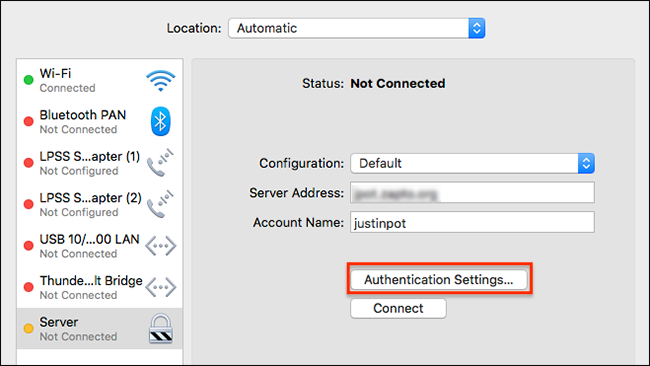Click the Server VPN padlock icon
Image resolution: width=650 pixels, height=366 pixels.
click(161, 328)
